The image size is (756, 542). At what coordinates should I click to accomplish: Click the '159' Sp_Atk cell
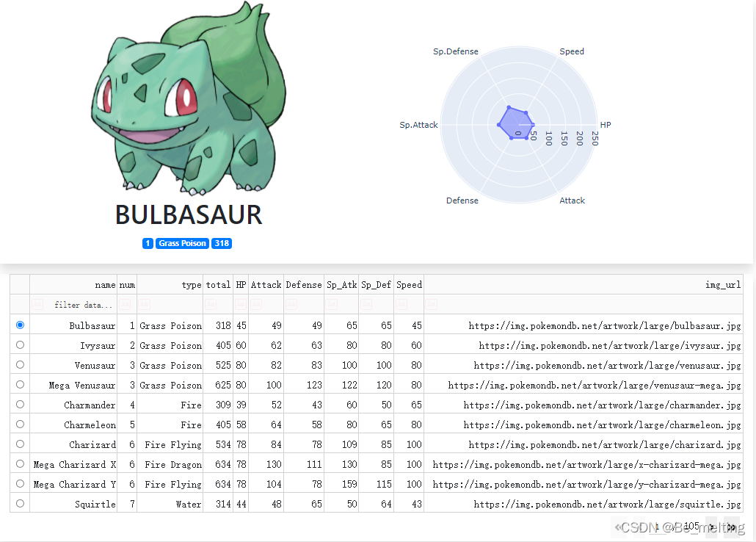(341, 483)
